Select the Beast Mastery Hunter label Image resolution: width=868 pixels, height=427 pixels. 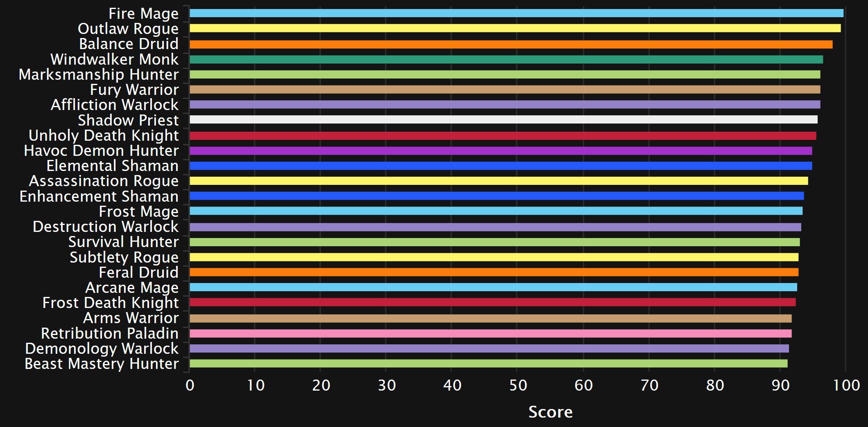tap(102, 364)
